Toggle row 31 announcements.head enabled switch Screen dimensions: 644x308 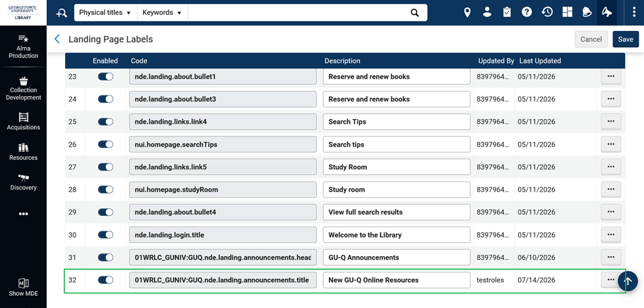tap(105, 258)
